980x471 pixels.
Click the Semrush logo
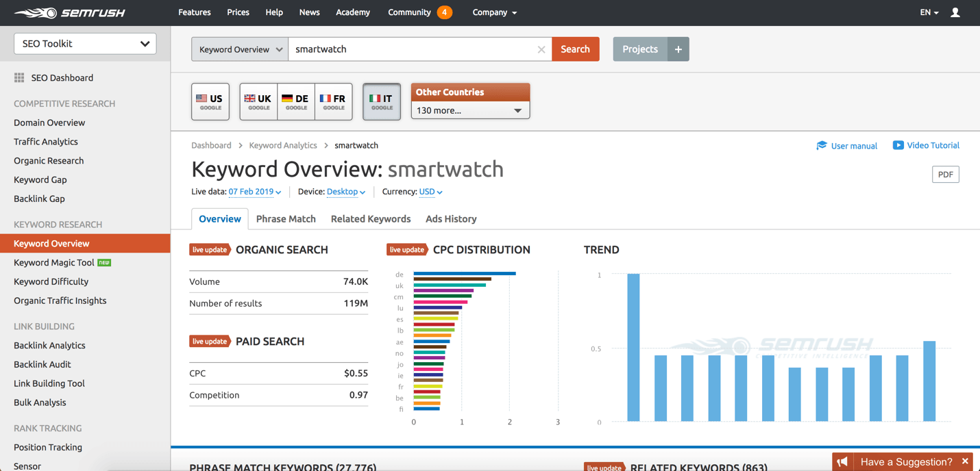tap(69, 12)
